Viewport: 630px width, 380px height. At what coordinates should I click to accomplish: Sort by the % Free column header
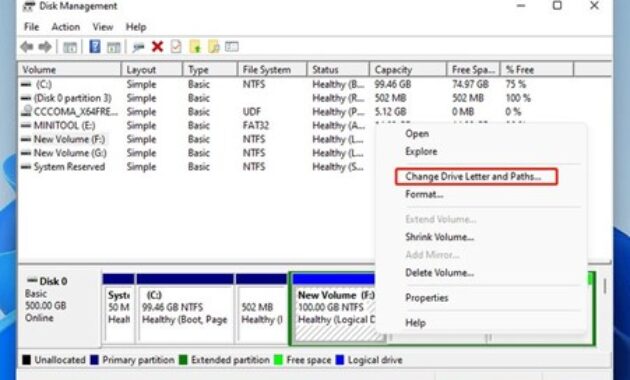(x=537, y=69)
